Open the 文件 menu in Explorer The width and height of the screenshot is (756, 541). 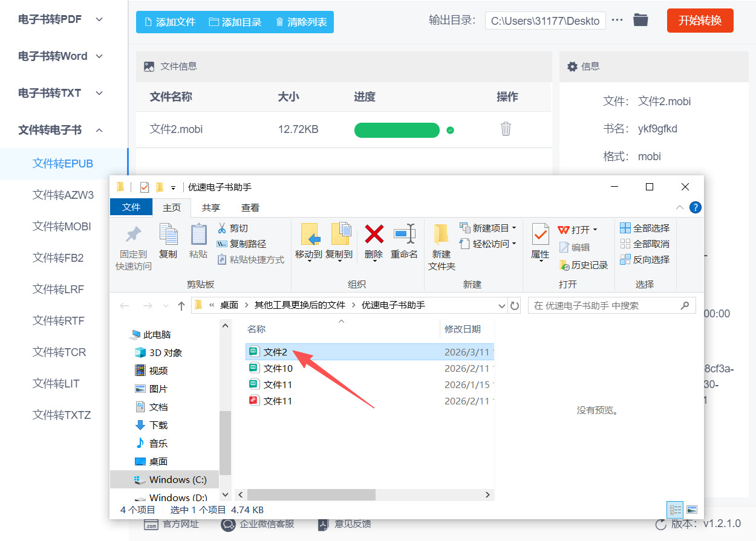[131, 207]
